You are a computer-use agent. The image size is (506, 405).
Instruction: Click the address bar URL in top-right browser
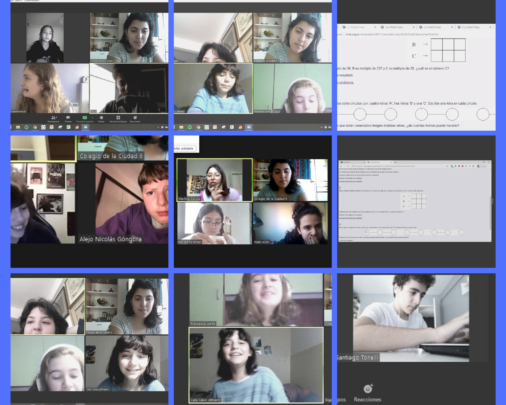(x=392, y=34)
